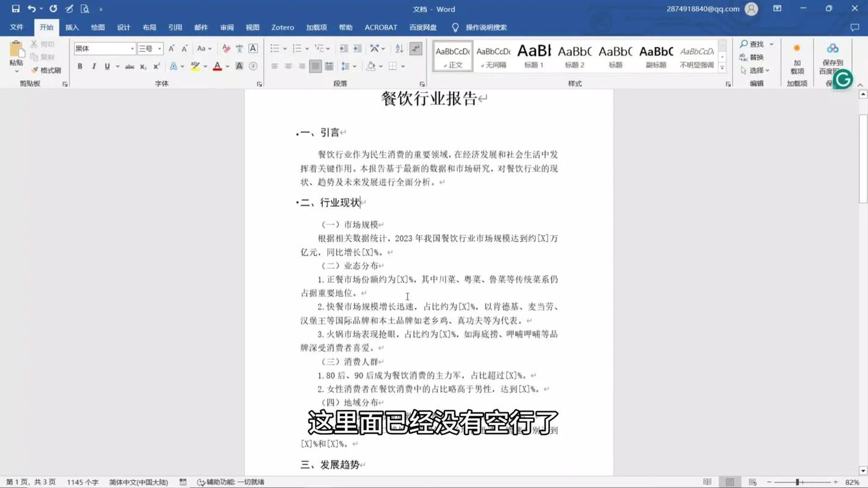Decrease font size with the smaller A icon

point(184,48)
